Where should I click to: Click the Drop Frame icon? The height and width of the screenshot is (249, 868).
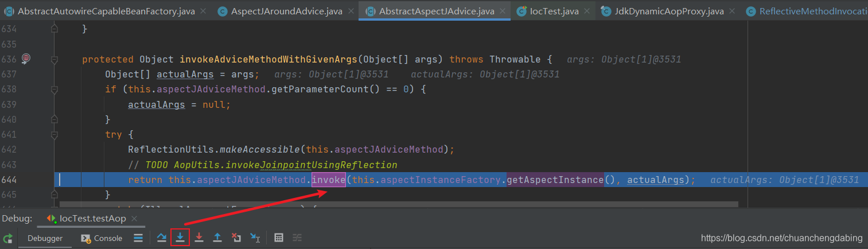coord(236,238)
